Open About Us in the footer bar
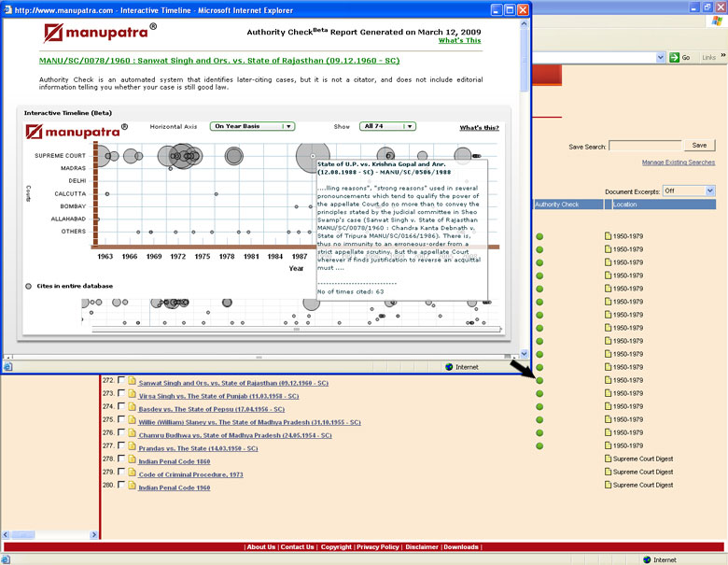 [261, 547]
